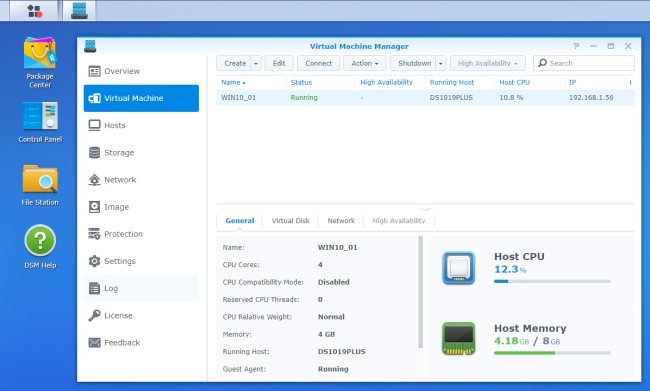Click the Guest Agent Running value
The height and width of the screenshot is (391, 650).
click(333, 369)
